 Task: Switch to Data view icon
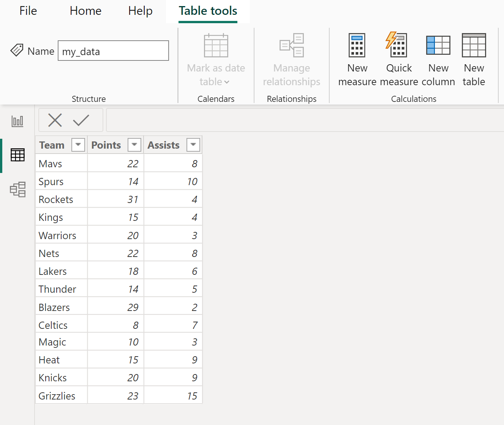tap(17, 155)
